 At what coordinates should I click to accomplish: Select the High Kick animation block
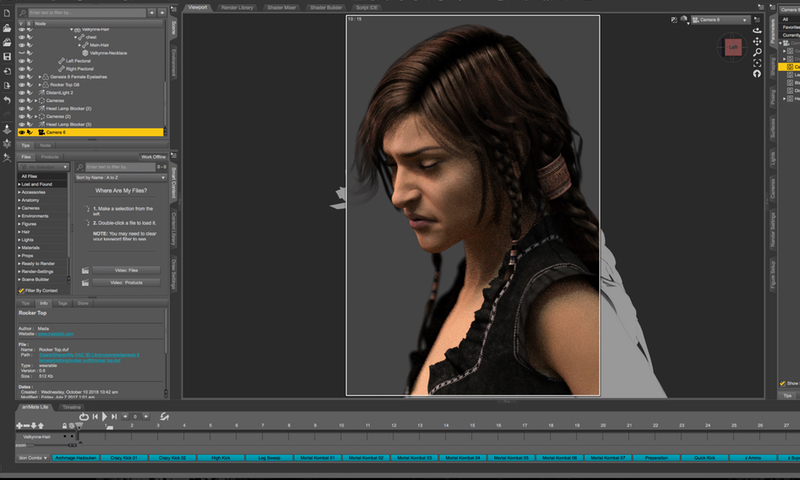click(x=223, y=457)
